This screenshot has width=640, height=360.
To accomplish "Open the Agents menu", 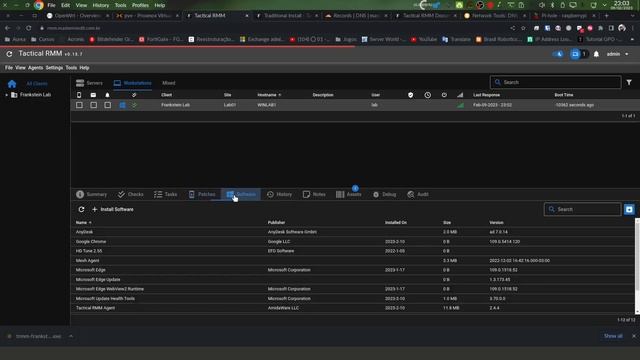I will pos(36,68).
